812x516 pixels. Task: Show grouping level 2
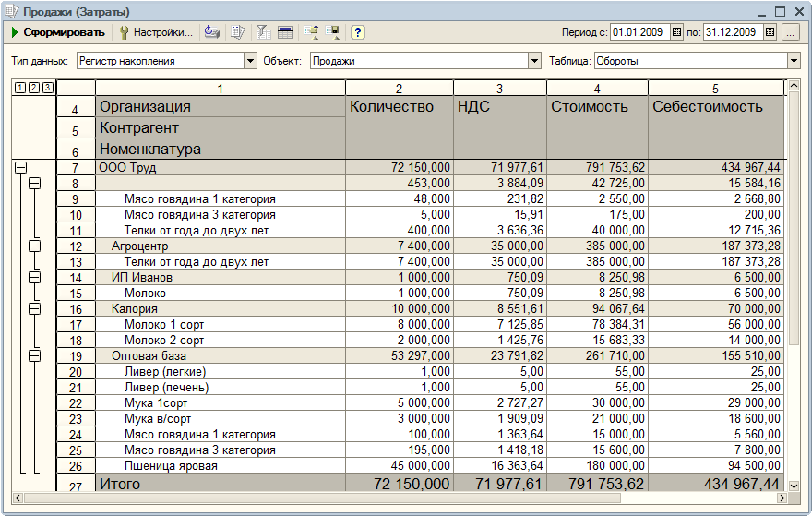point(33,88)
